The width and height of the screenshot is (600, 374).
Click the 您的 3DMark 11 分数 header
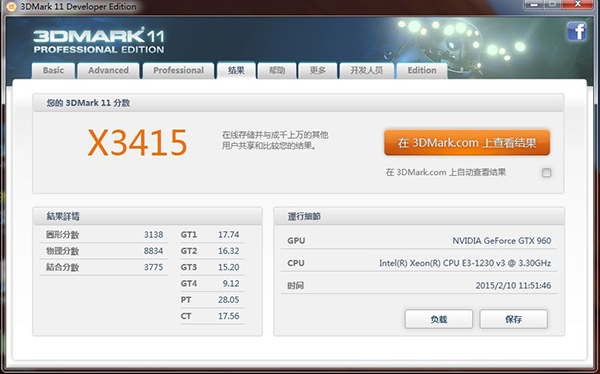(x=88, y=103)
